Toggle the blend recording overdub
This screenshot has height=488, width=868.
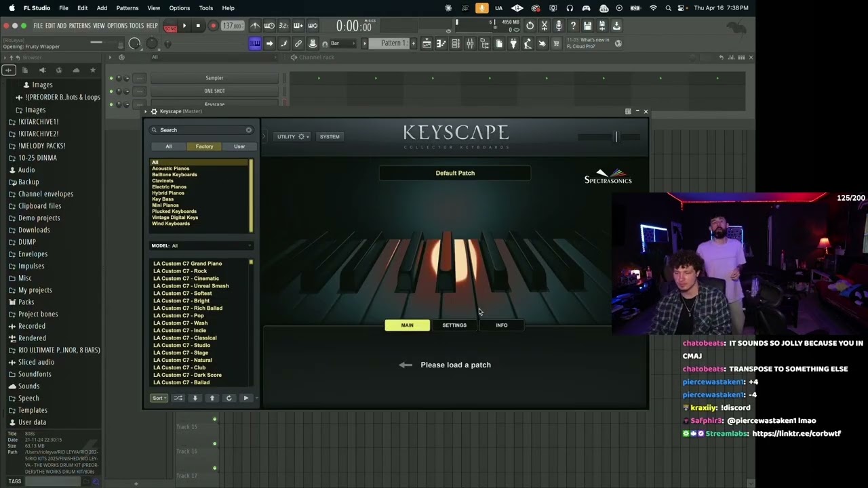[x=298, y=26]
